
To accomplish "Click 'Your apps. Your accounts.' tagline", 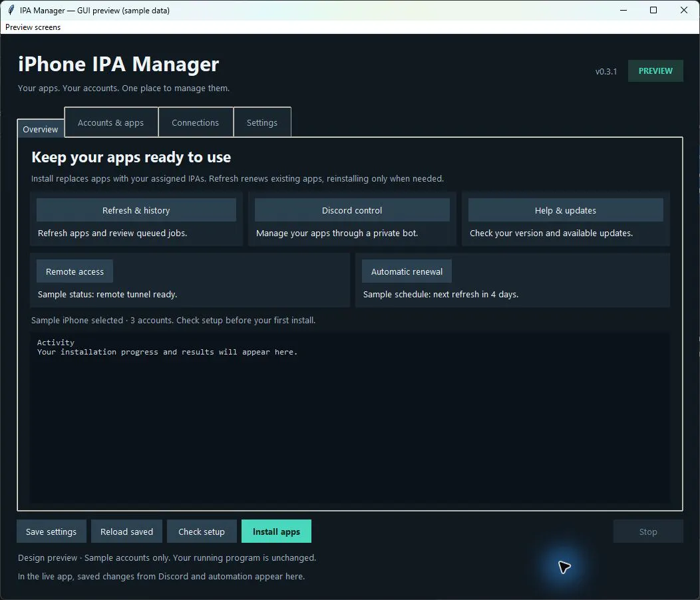I will (x=124, y=88).
